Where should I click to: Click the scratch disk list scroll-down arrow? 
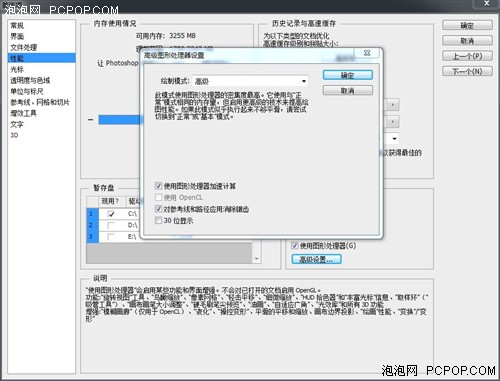pos(257,259)
